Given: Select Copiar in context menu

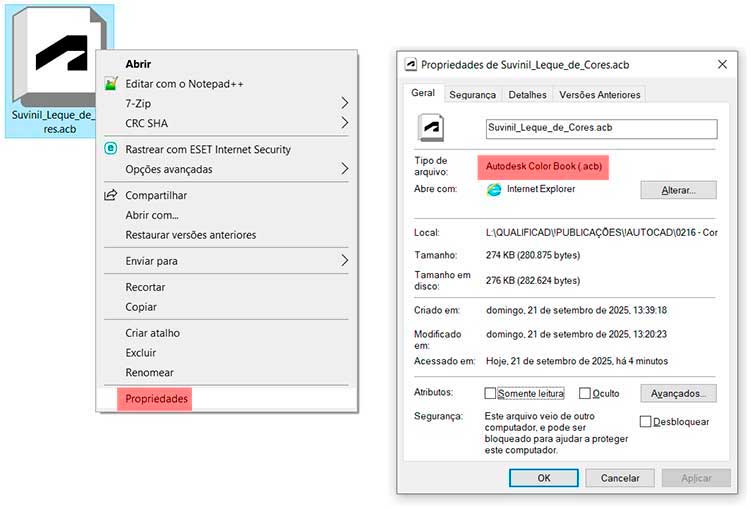Looking at the screenshot, I should (141, 307).
